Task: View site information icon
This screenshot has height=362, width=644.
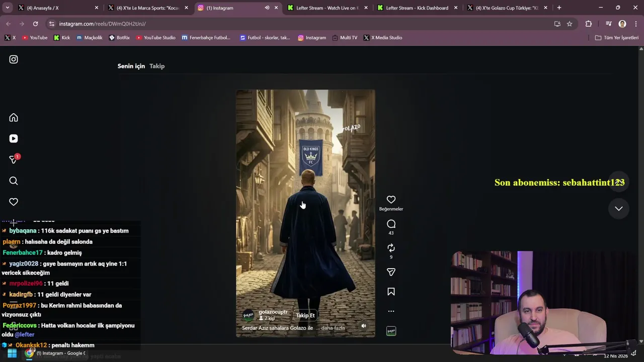Action: [51, 24]
